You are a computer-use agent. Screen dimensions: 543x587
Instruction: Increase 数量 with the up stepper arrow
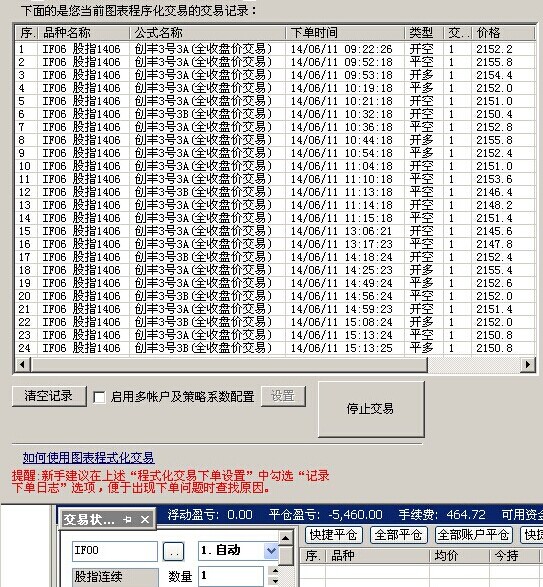click(x=276, y=571)
